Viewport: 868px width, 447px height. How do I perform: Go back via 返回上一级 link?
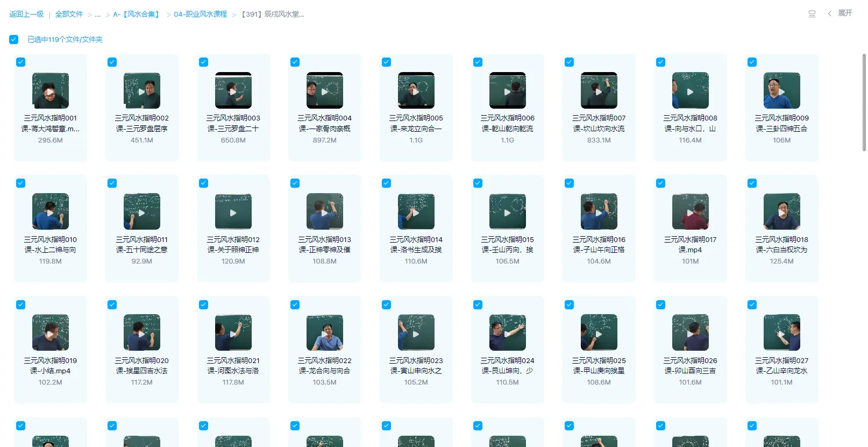pos(26,14)
